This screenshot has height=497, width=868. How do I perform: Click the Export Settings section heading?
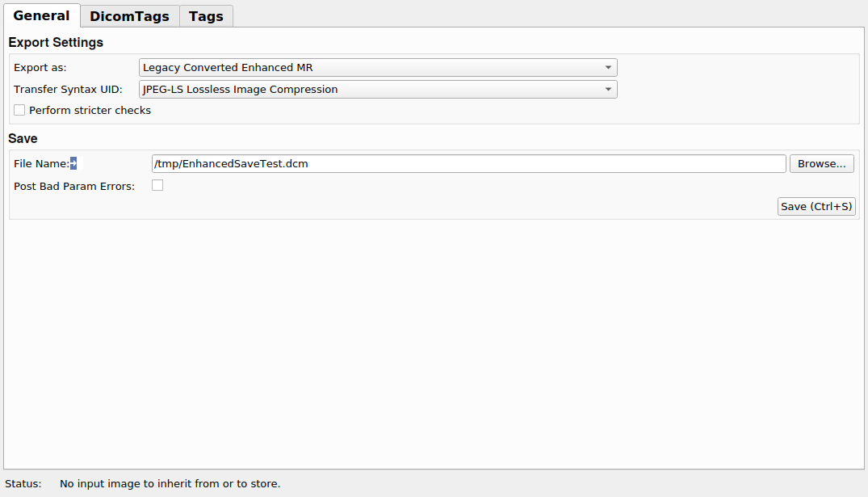point(56,42)
